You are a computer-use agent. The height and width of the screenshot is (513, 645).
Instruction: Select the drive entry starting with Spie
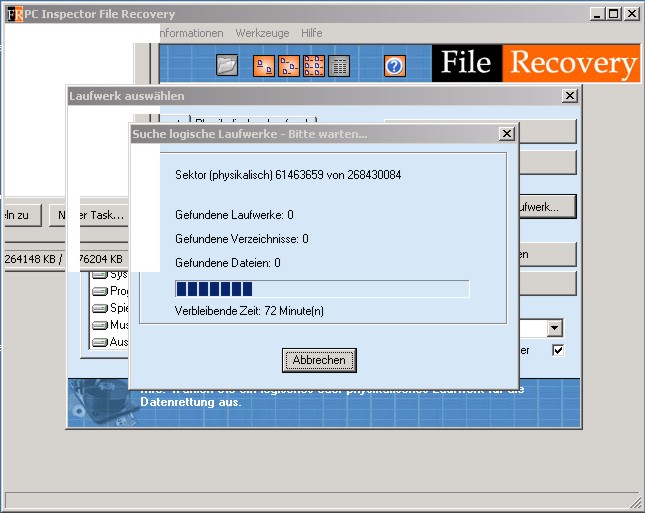click(110, 308)
